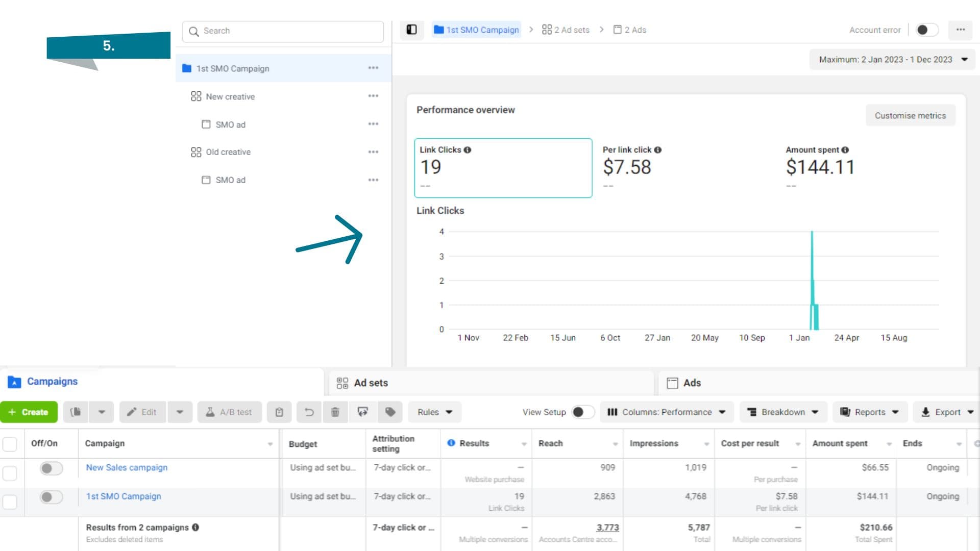Screen dimensions: 980x551
Task: Click into the Search field
Action: [x=283, y=31]
